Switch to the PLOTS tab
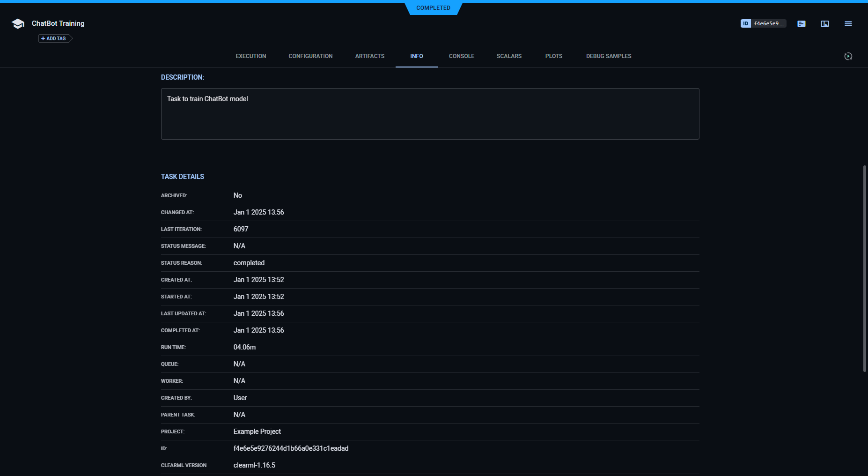Screen dimensions: 868x476 tap(553, 56)
